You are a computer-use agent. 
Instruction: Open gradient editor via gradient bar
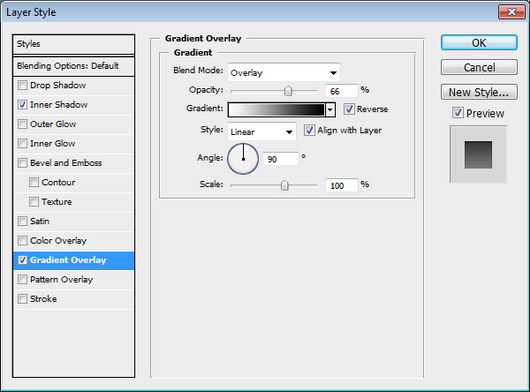[276, 110]
